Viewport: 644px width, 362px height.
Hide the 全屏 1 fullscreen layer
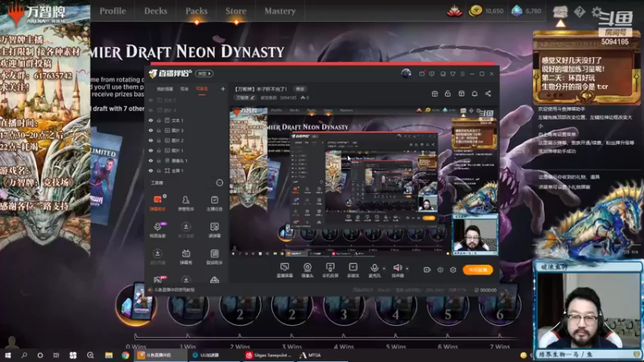click(151, 171)
